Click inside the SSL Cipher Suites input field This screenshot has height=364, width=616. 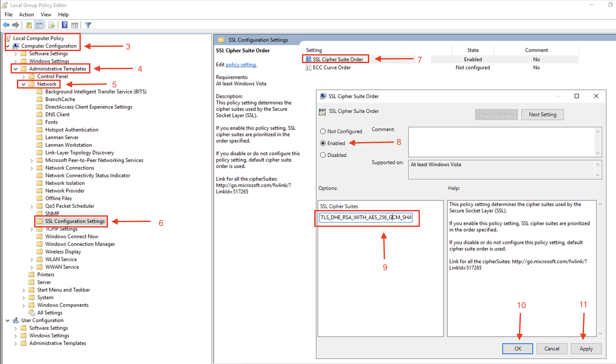click(366, 217)
